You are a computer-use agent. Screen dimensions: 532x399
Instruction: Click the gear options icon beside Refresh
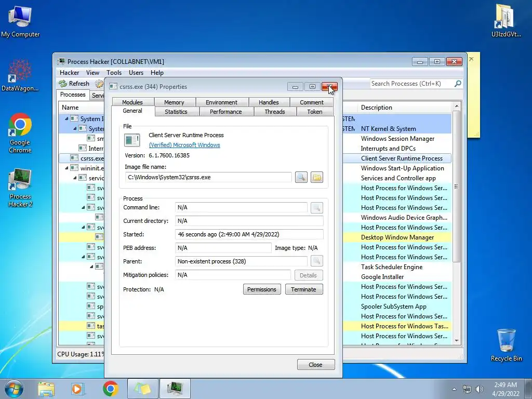[x=99, y=84]
